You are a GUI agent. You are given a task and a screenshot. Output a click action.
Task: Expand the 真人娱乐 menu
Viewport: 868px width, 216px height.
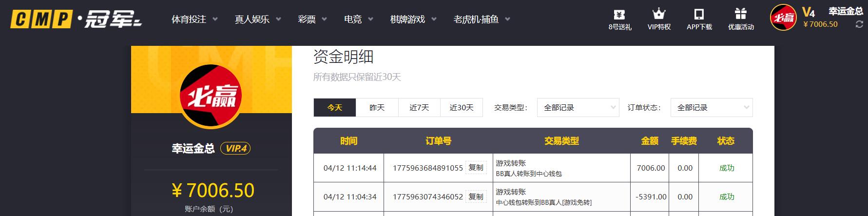pos(258,20)
